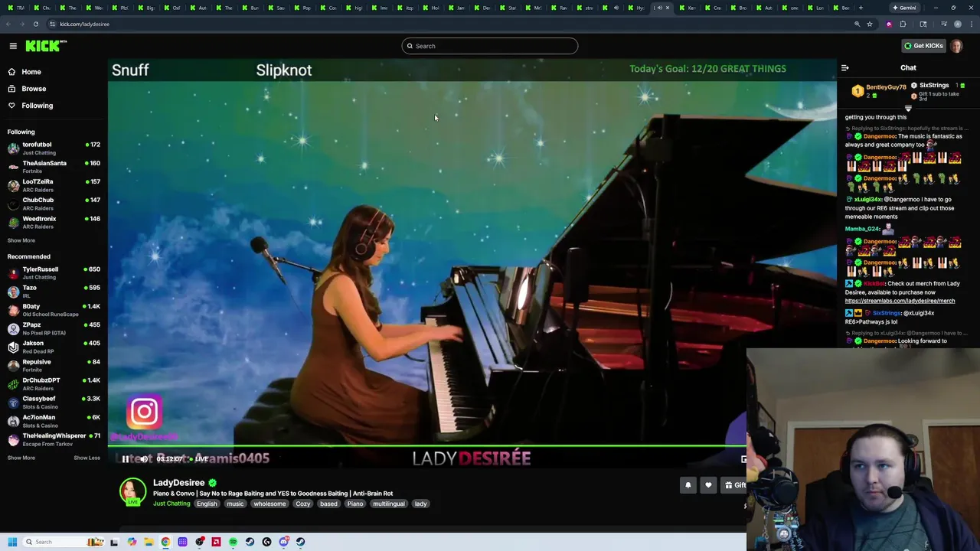The width and height of the screenshot is (980, 551).
Task: Expand Show More under Following
Action: [x=21, y=240]
